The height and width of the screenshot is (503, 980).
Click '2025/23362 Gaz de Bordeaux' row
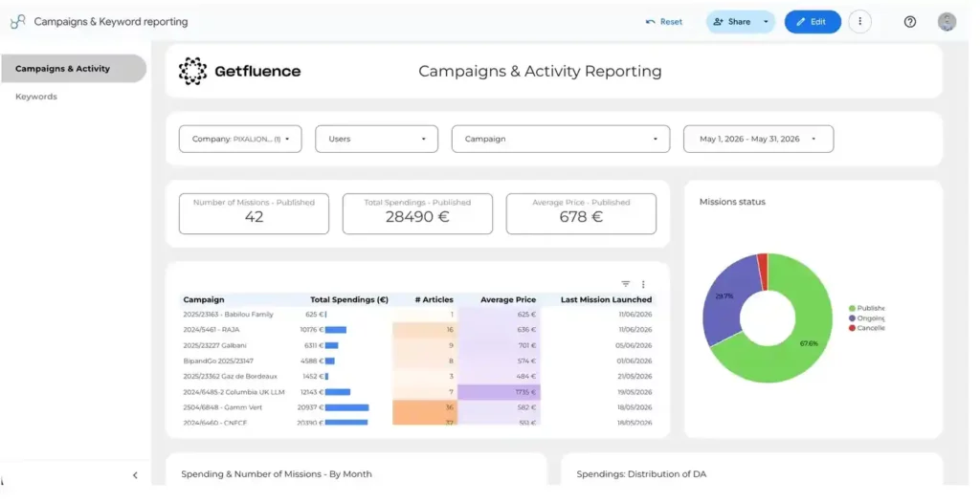pos(417,377)
